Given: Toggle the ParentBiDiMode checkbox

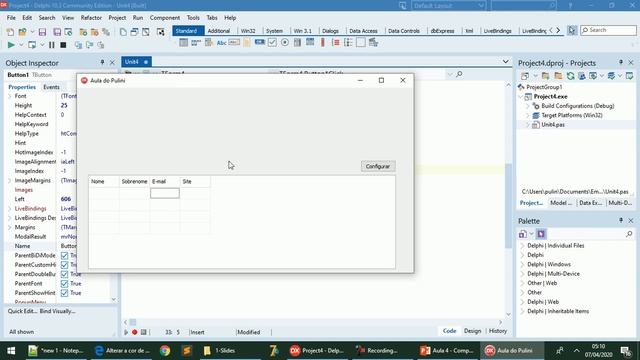Looking at the screenshot, I should [x=64, y=256].
